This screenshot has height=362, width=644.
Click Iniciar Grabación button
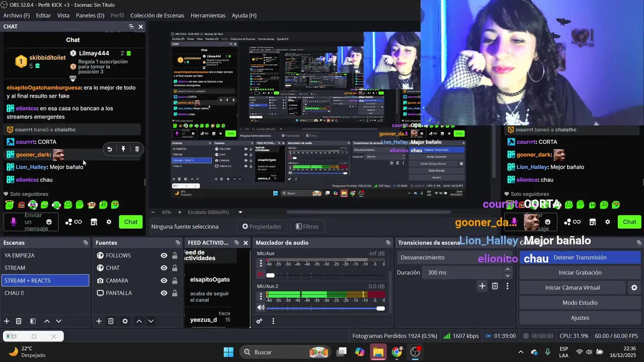coord(580,273)
